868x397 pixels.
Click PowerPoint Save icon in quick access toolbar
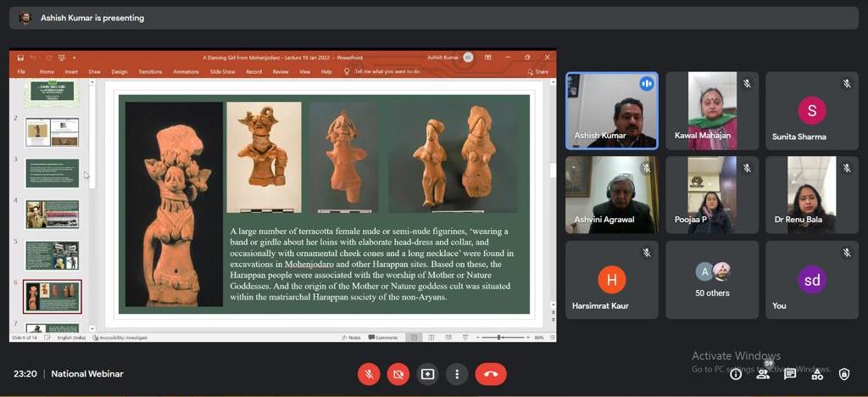[20, 57]
